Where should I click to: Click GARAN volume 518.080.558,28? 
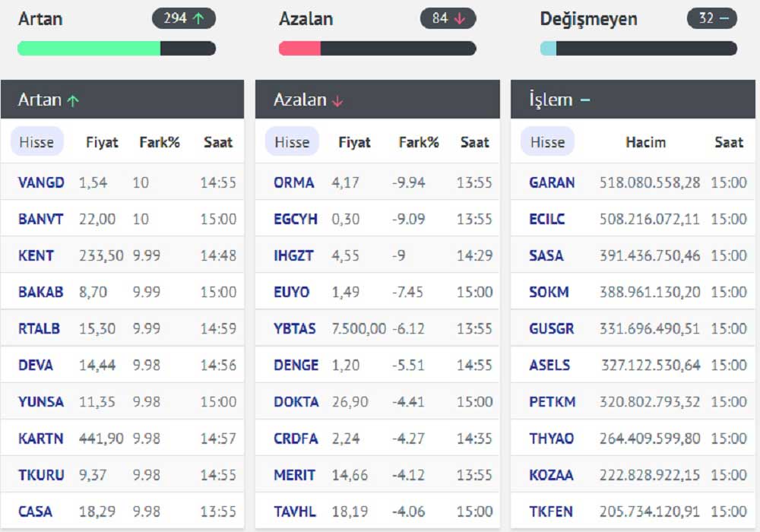pyautogui.click(x=650, y=182)
